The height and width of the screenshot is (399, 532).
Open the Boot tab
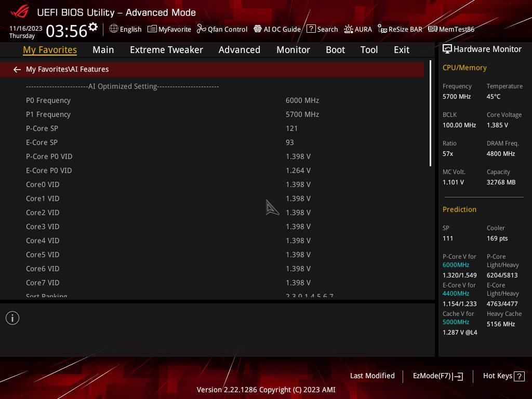click(335, 50)
